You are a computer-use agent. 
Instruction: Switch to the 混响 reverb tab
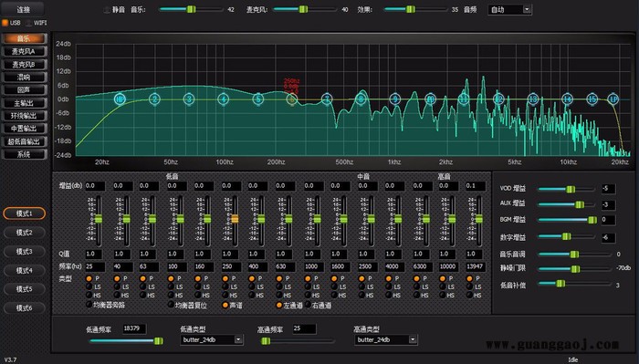click(24, 78)
